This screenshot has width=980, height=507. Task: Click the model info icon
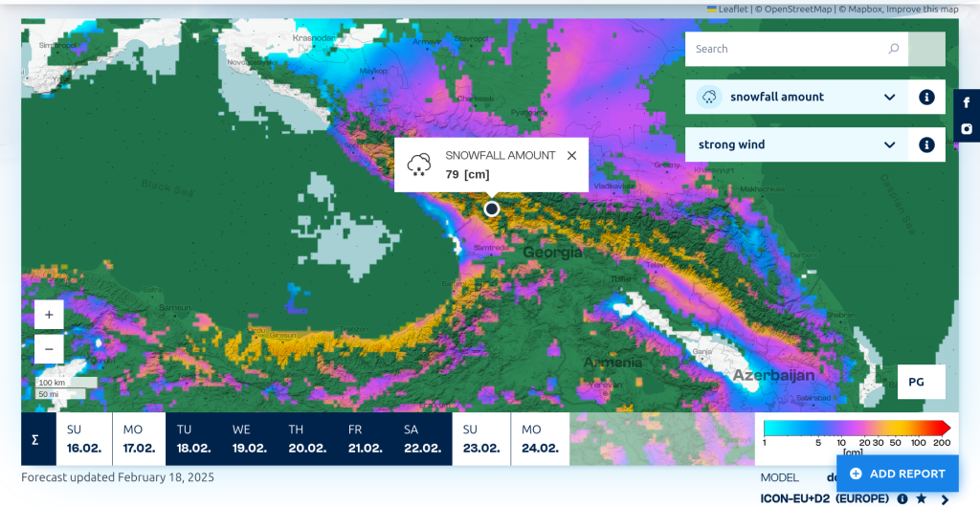tap(902, 499)
